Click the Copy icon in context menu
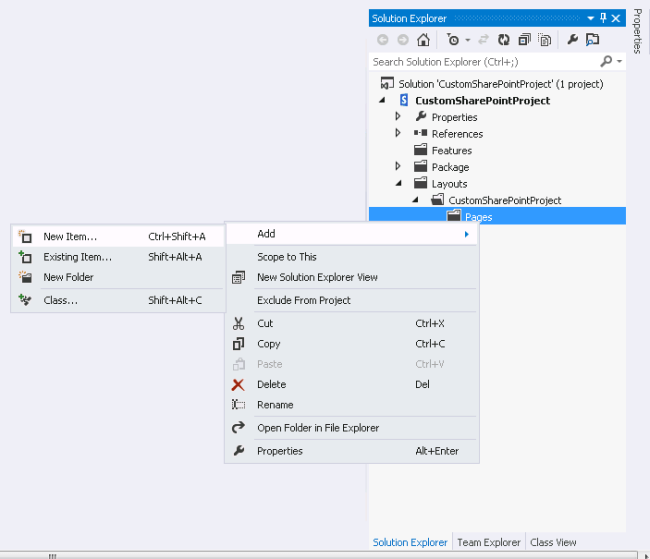The height and width of the screenshot is (559, 650). tap(238, 344)
